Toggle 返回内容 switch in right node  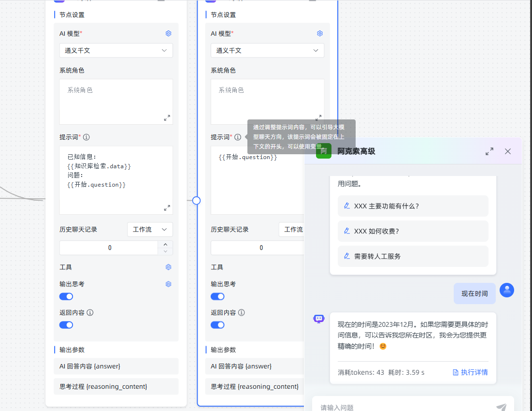217,325
